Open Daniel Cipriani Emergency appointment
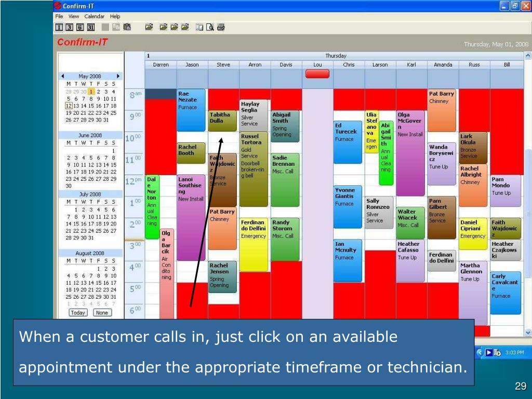 (473, 234)
